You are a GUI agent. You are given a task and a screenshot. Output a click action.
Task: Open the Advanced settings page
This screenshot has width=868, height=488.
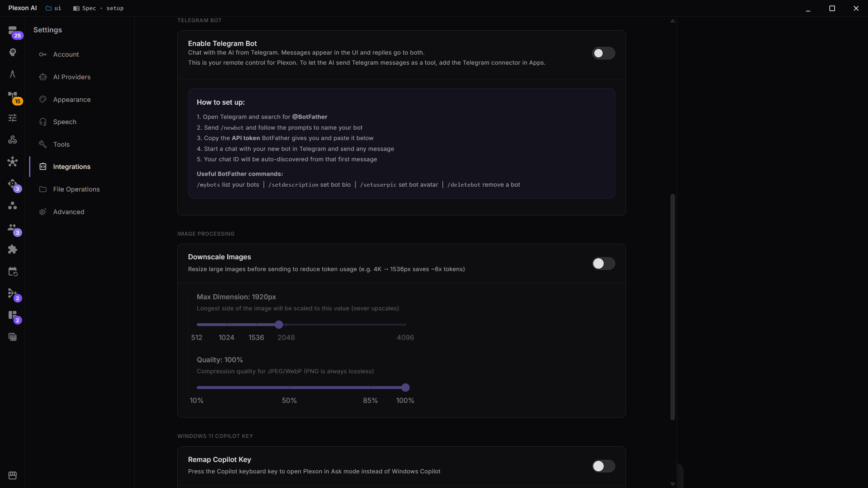pos(69,212)
